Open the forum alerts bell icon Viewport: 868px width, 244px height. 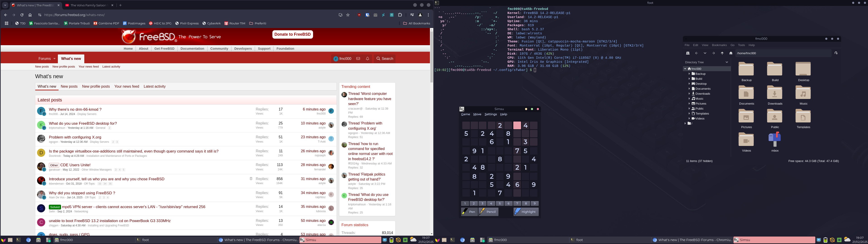368,59
